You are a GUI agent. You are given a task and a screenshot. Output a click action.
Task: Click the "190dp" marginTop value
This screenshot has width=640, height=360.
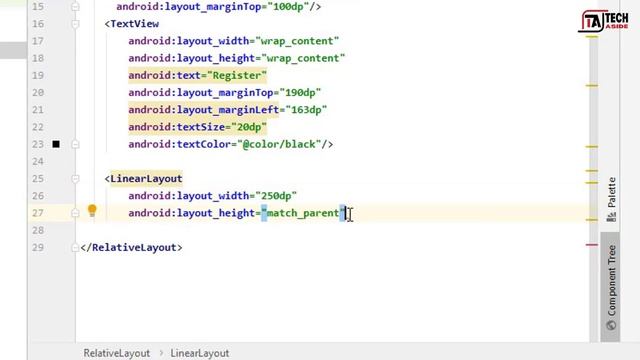click(x=300, y=93)
